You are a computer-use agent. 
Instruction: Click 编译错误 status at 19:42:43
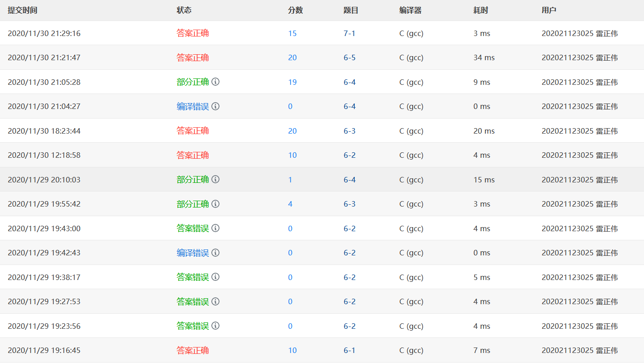coord(193,253)
